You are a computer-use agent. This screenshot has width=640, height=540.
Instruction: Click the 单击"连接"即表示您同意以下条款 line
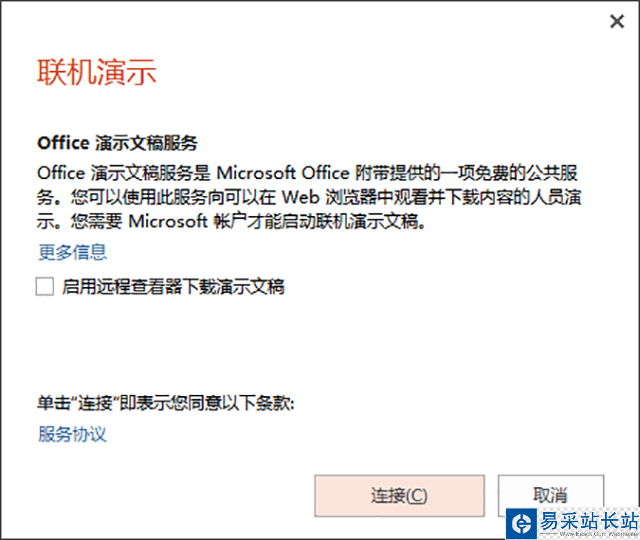166,403
